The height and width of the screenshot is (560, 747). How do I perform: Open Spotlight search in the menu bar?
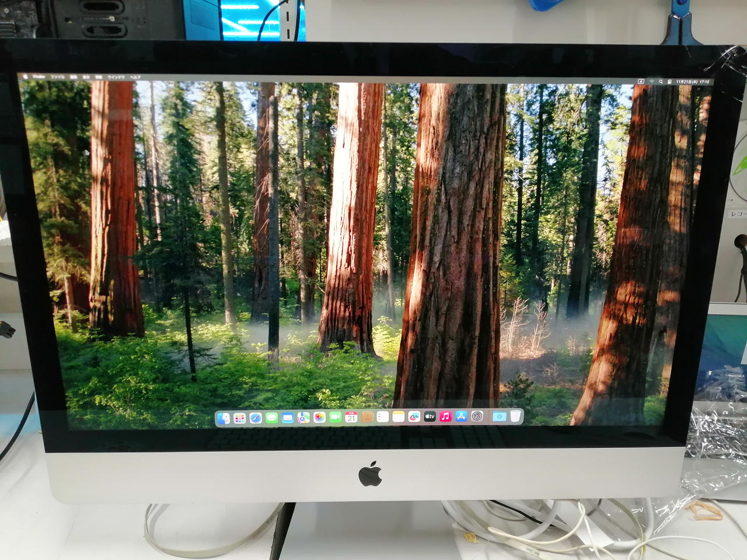click(661, 82)
